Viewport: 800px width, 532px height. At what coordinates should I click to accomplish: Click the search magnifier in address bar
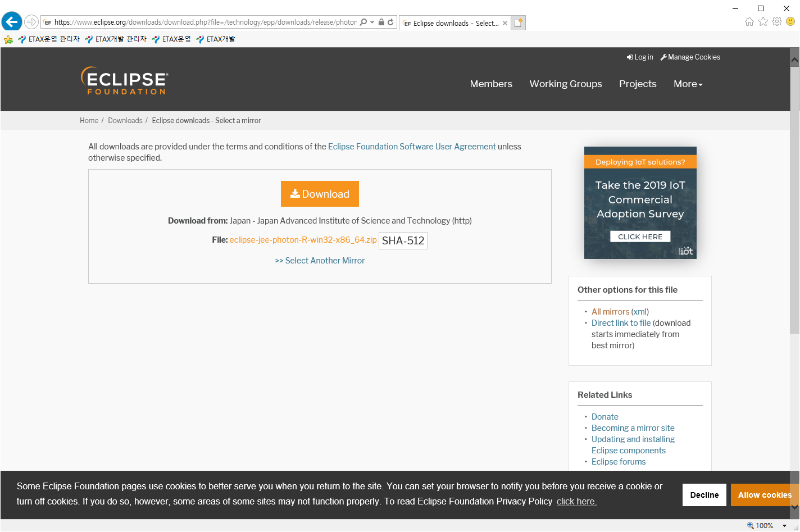(x=363, y=22)
